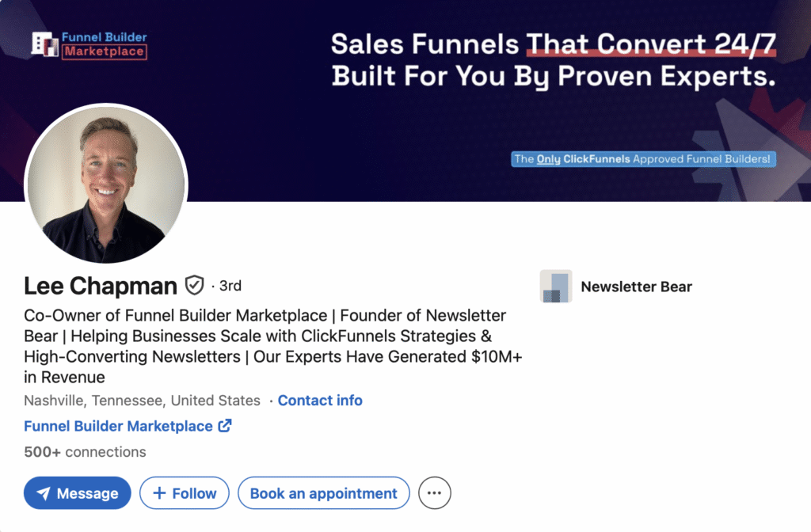Screen dimensions: 811x532
Task: Click the 'Built For You By Proven Experts' line
Action: pyautogui.click(x=553, y=76)
